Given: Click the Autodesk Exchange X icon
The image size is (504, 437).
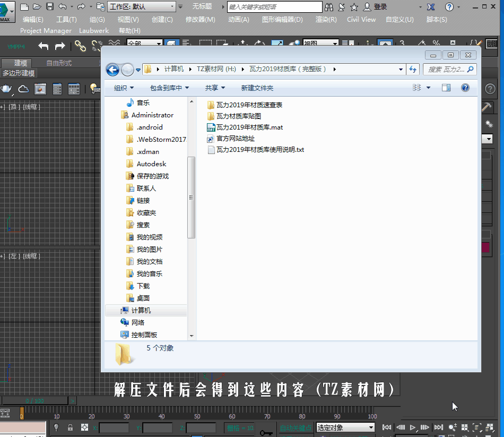Looking at the screenshot, I should click(431, 7).
